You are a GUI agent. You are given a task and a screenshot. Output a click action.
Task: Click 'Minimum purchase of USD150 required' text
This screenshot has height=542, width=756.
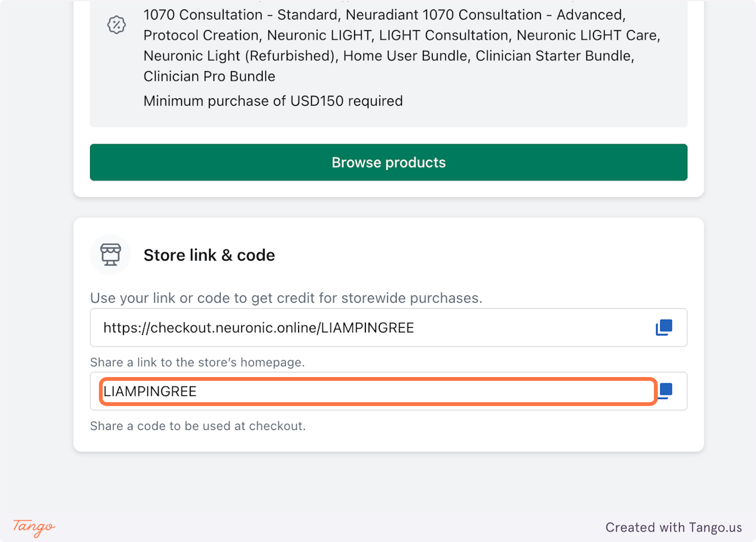pyautogui.click(x=273, y=101)
